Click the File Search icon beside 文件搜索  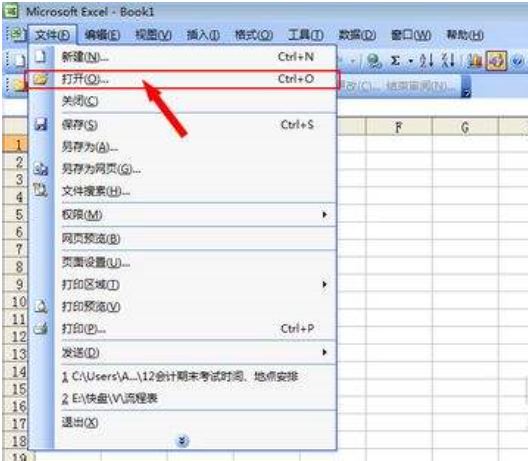click(x=40, y=190)
